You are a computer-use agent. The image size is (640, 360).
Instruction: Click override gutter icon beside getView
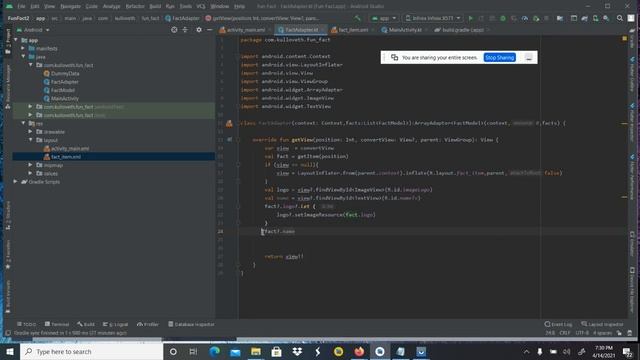click(x=229, y=140)
